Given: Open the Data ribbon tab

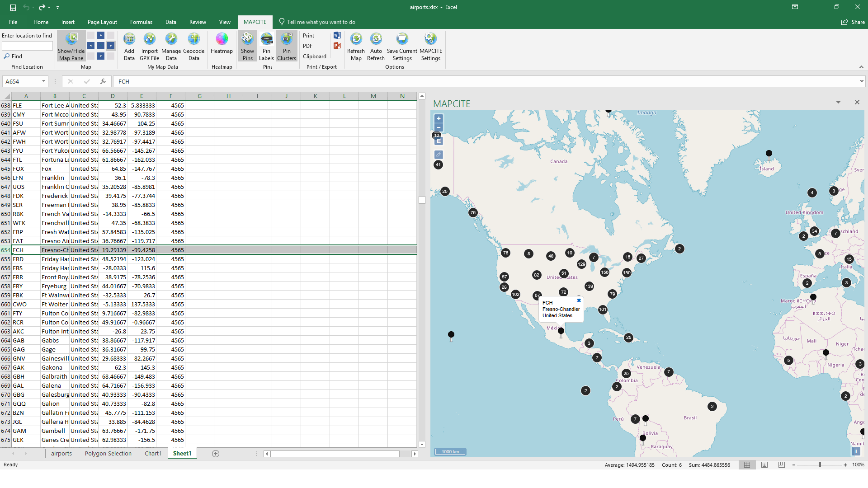Looking at the screenshot, I should pyautogui.click(x=170, y=22).
